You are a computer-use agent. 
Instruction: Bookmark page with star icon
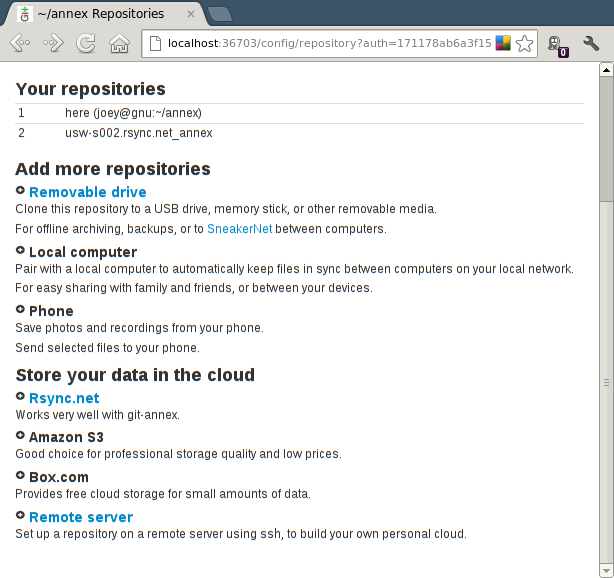point(524,43)
